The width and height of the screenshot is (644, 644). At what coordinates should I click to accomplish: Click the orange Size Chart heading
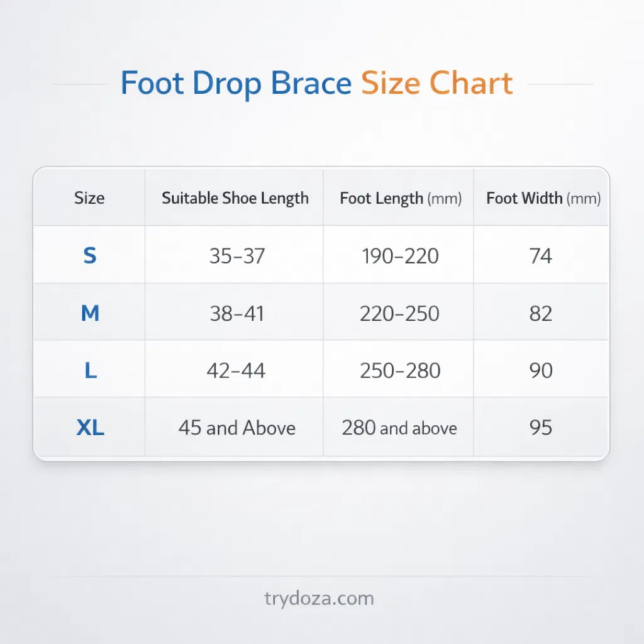(436, 84)
